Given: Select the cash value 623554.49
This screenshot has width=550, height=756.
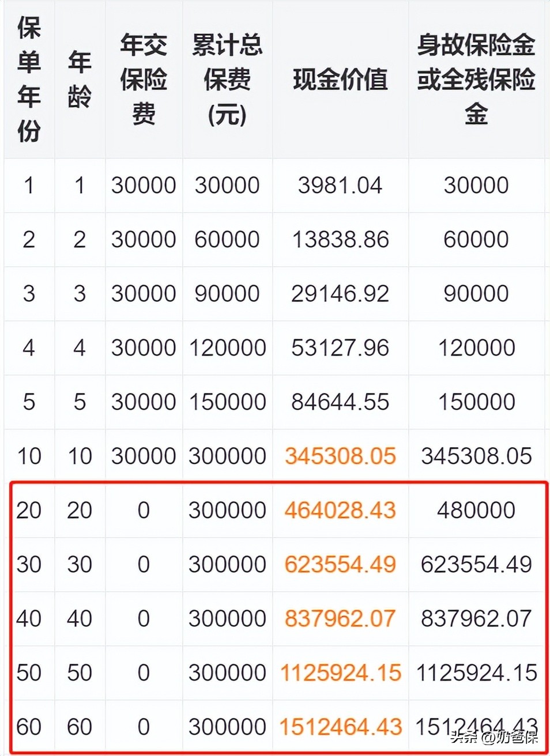Looking at the screenshot, I should tap(340, 564).
